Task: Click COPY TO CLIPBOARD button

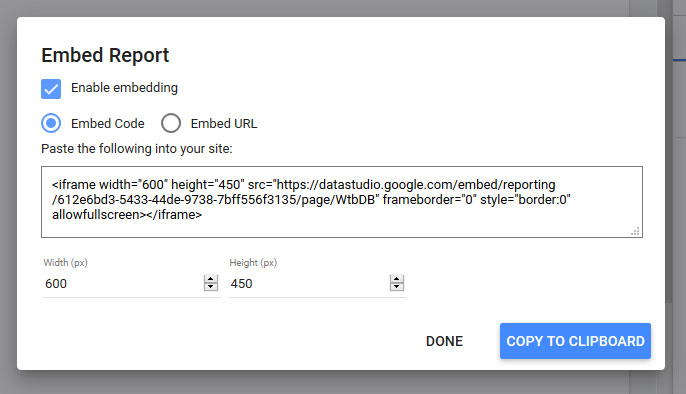Action: (x=575, y=341)
